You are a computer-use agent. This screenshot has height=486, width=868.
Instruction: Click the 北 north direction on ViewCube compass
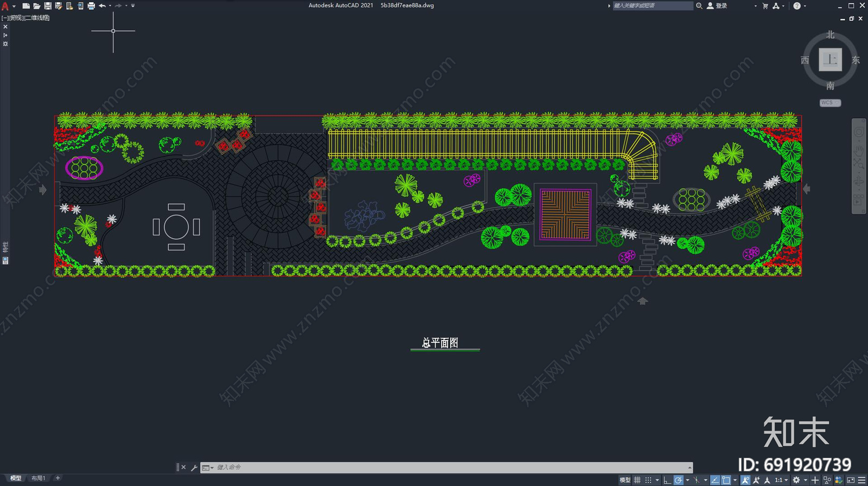point(830,35)
